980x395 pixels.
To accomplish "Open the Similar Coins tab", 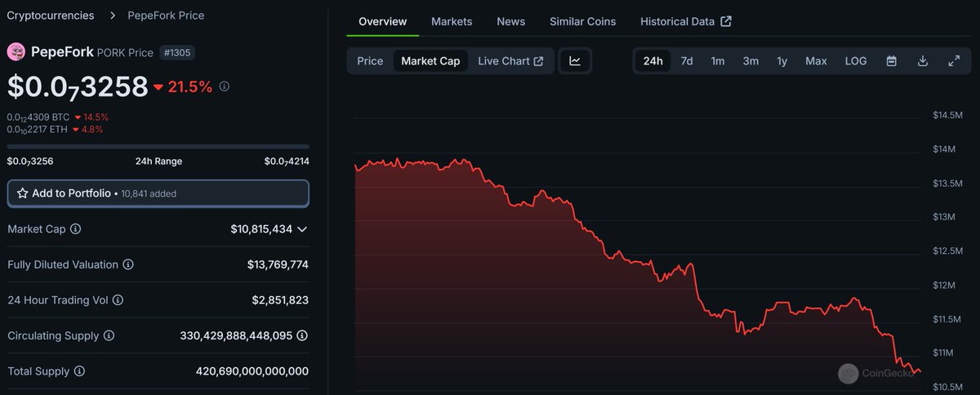I will coord(583,21).
